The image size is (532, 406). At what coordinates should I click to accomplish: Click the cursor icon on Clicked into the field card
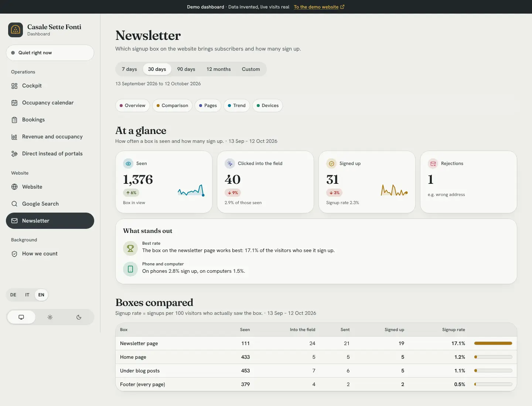[x=230, y=164]
